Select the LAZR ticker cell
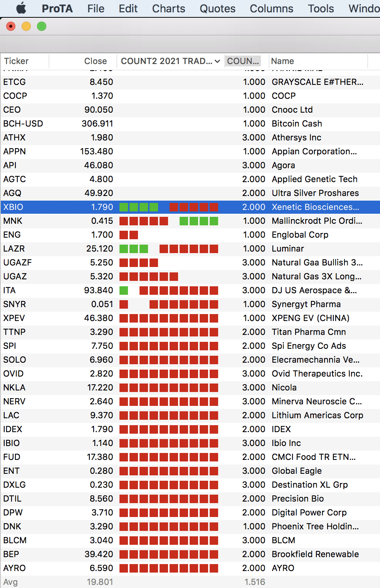Screen dimensions: 380x588 tap(14, 248)
